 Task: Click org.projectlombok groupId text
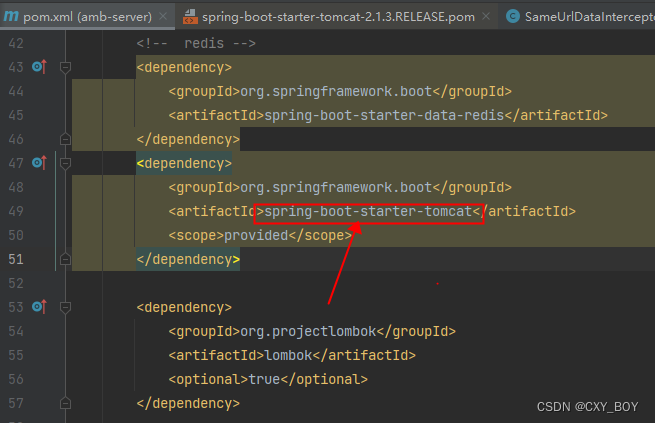(308, 332)
